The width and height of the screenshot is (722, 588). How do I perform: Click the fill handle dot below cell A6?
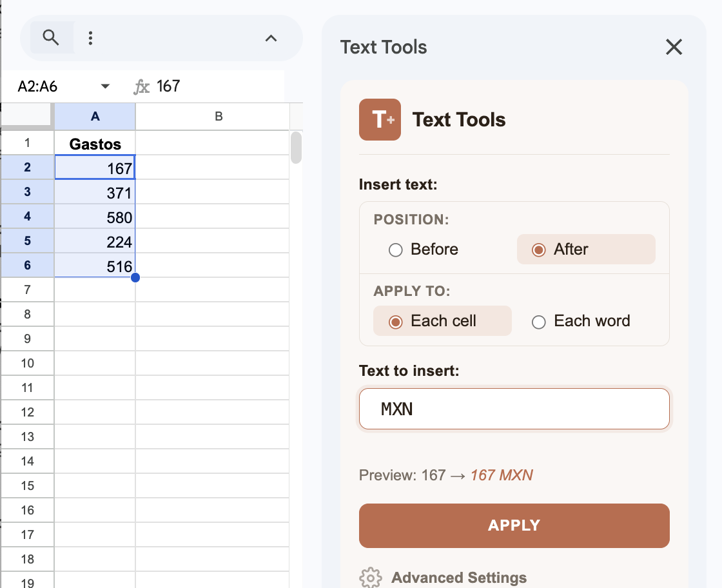tap(135, 277)
